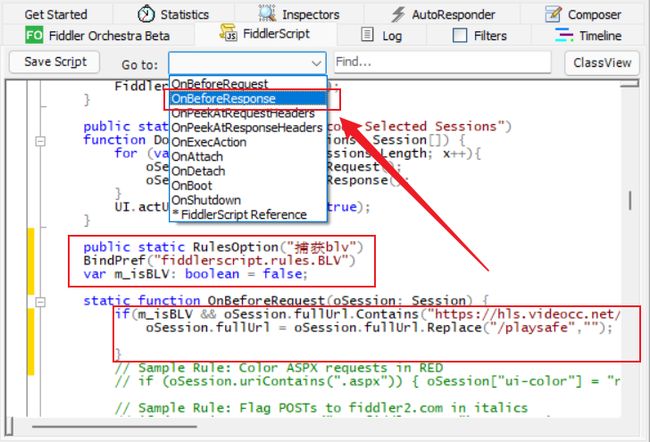The width and height of the screenshot is (650, 442).
Task: Choose OnExecAction from the Go to list
Action: 248,142
